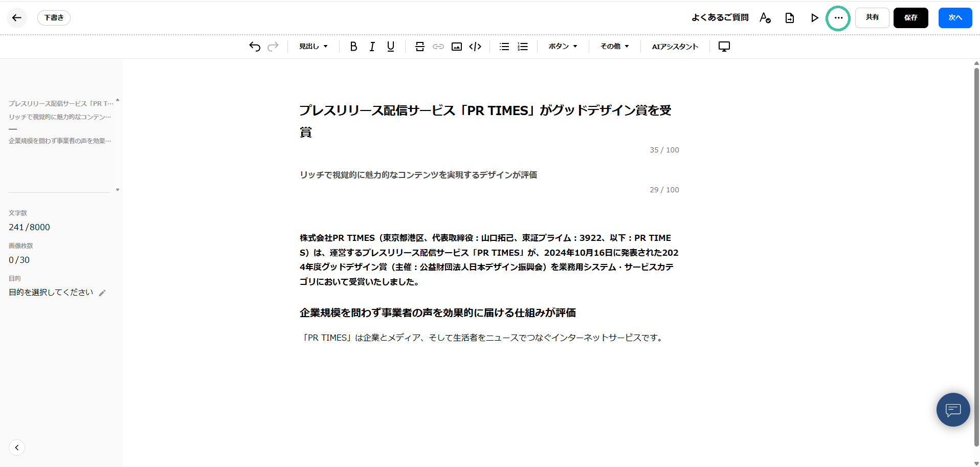Open よくあるご質問 help link

[720, 18]
